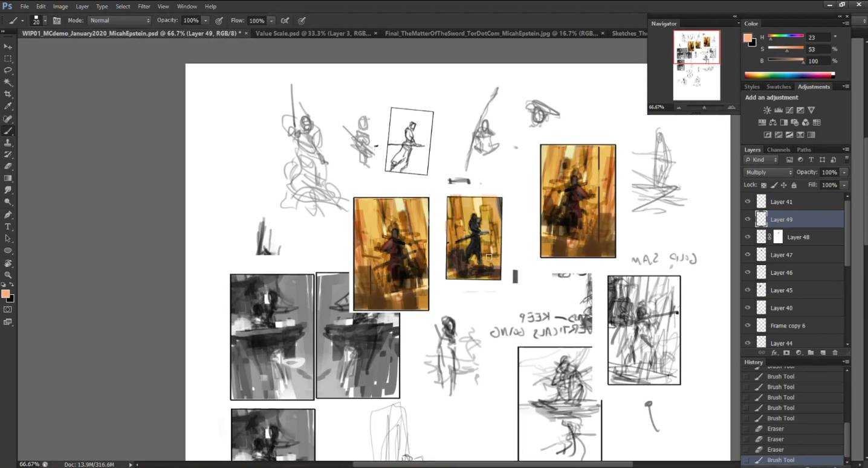This screenshot has height=468, width=868.
Task: Expand the Kind layer filter dropdown
Action: (762, 160)
